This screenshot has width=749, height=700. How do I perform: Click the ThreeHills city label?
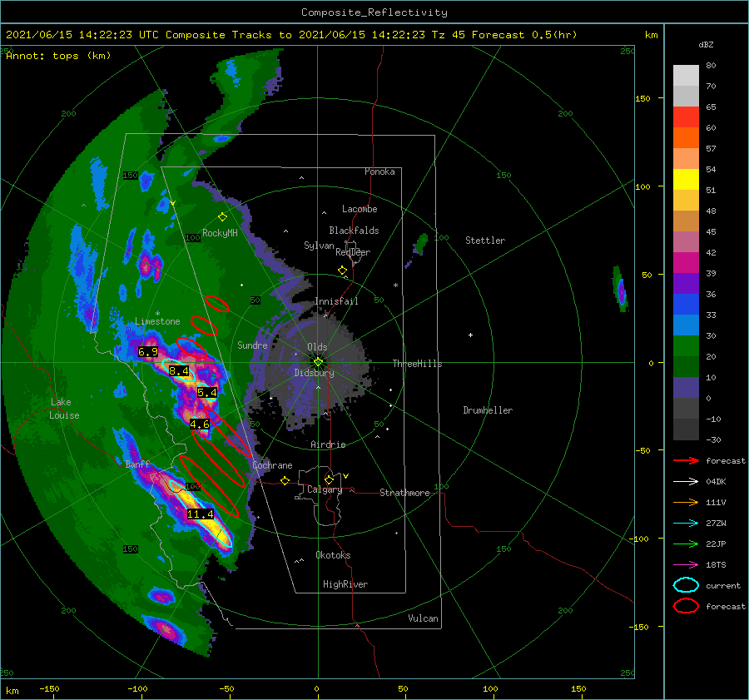pyautogui.click(x=417, y=364)
